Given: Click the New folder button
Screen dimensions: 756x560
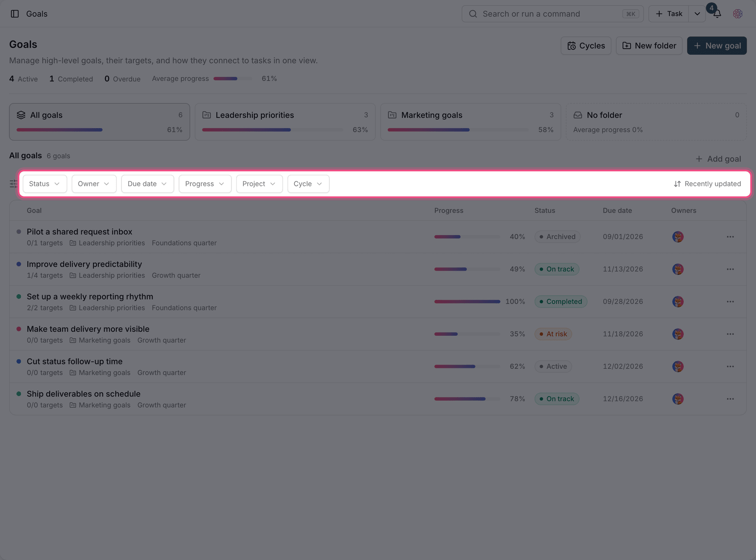Looking at the screenshot, I should tap(649, 46).
